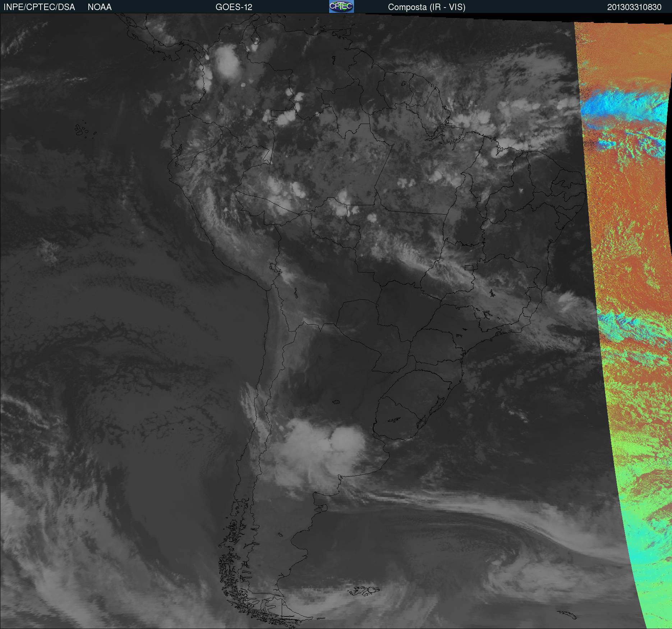Viewport: 672px width, 629px height.
Task: Click the CPTEC logo in header
Action: [x=341, y=6]
